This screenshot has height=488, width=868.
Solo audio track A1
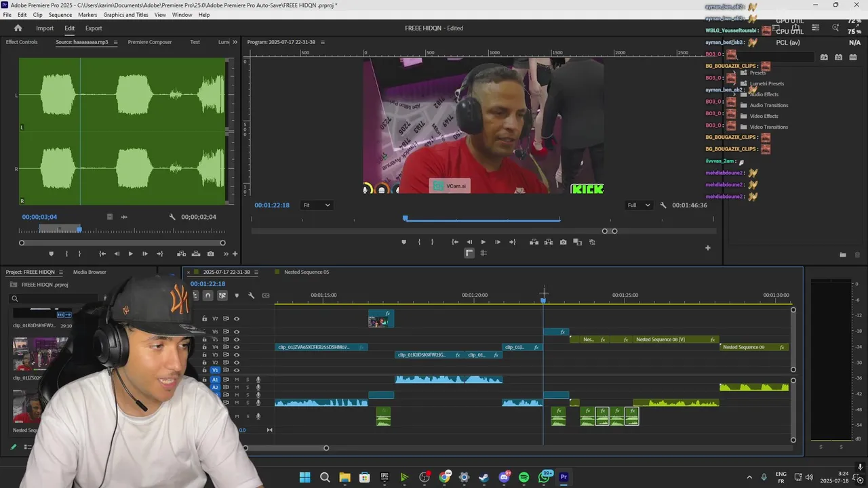coord(248,380)
